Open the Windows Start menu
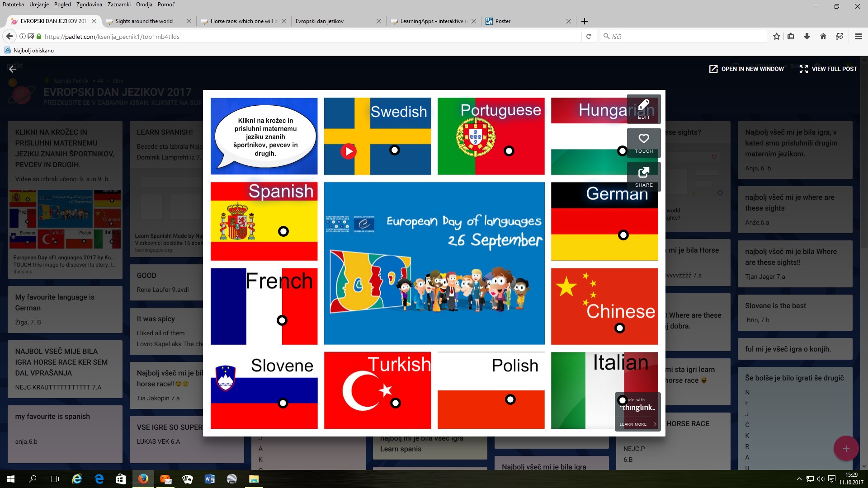This screenshot has width=868, height=488. pos(11,479)
